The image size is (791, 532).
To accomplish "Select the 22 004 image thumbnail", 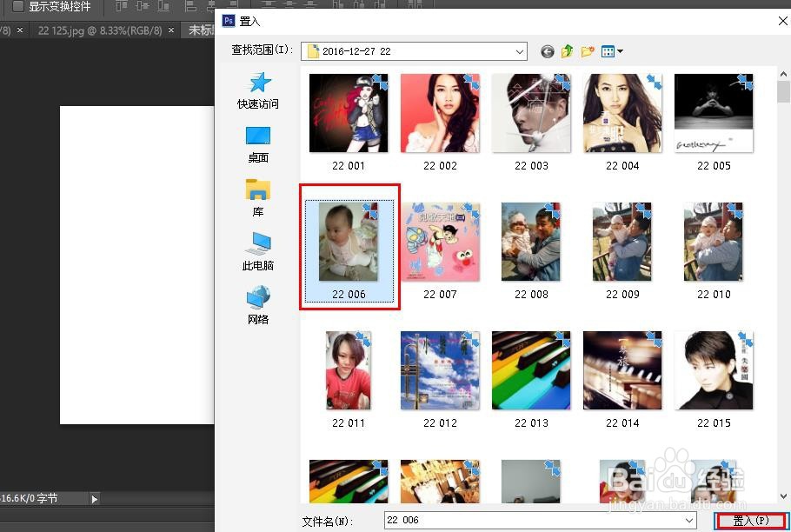I will 622,113.
